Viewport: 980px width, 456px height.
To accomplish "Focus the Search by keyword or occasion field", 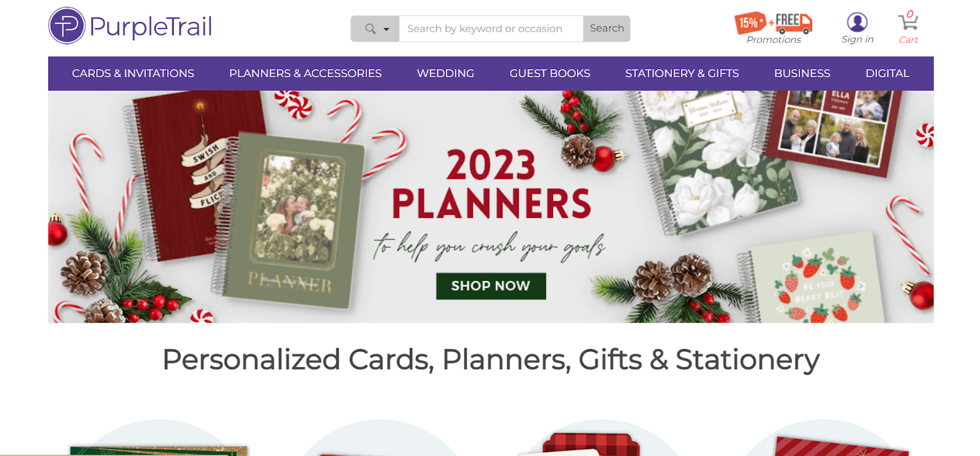I will point(491,29).
